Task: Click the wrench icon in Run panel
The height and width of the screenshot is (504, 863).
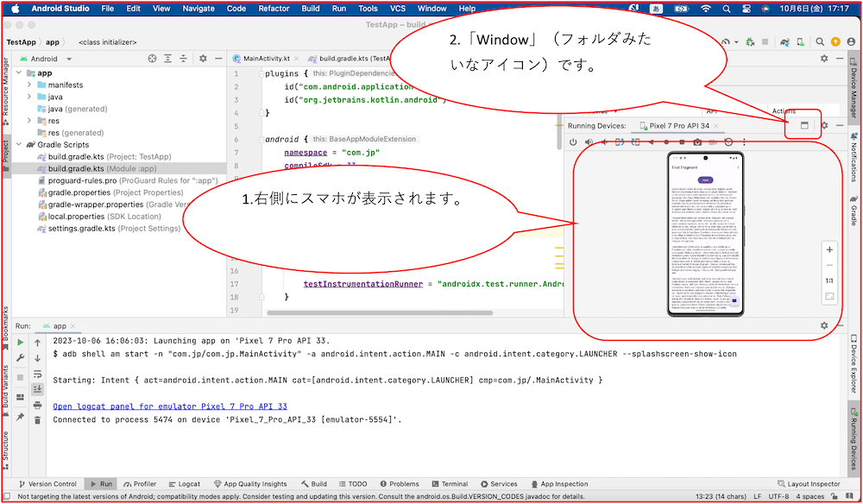Action: click(x=21, y=358)
